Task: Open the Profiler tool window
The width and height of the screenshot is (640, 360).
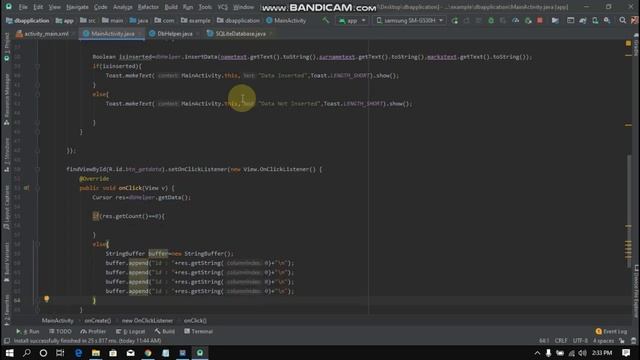Action: pos(93,331)
